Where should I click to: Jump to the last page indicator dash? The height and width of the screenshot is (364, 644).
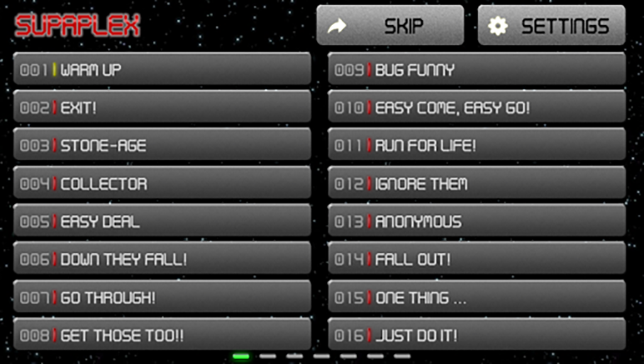tap(402, 356)
